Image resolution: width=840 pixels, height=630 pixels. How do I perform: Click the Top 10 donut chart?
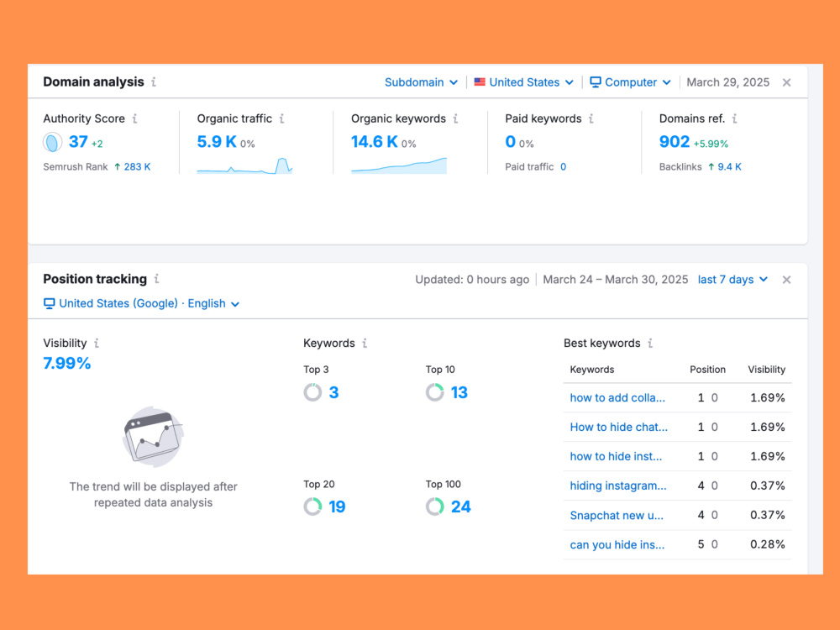tap(435, 392)
